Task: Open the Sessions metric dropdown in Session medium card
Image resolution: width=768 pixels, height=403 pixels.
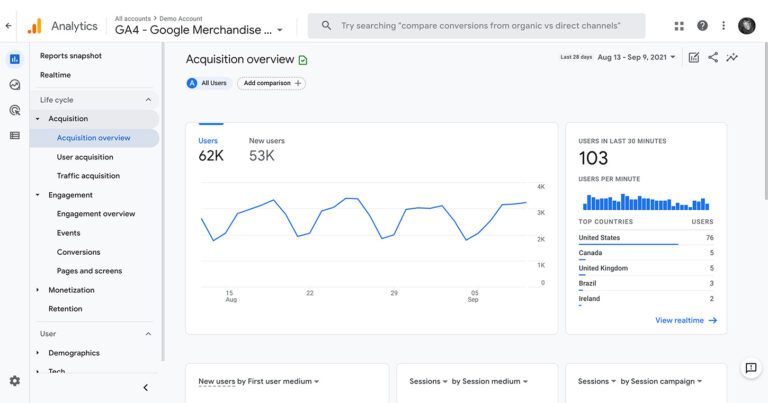Action: pyautogui.click(x=428, y=381)
